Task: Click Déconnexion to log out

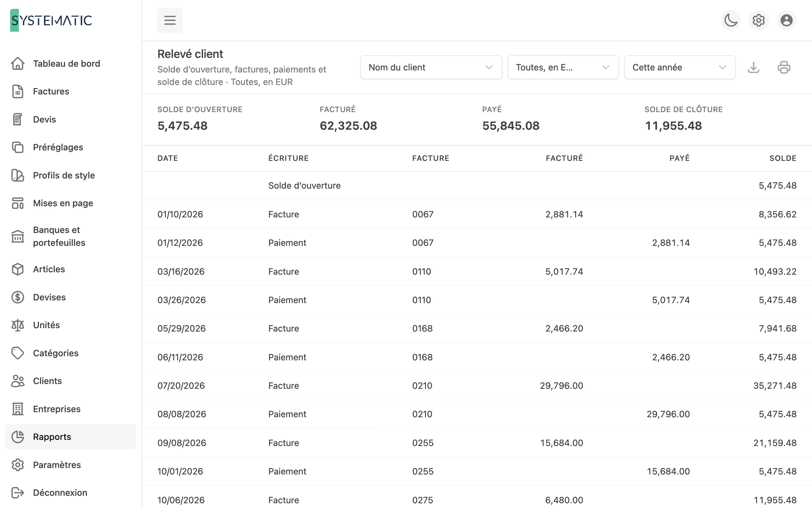Action: click(x=71, y=493)
